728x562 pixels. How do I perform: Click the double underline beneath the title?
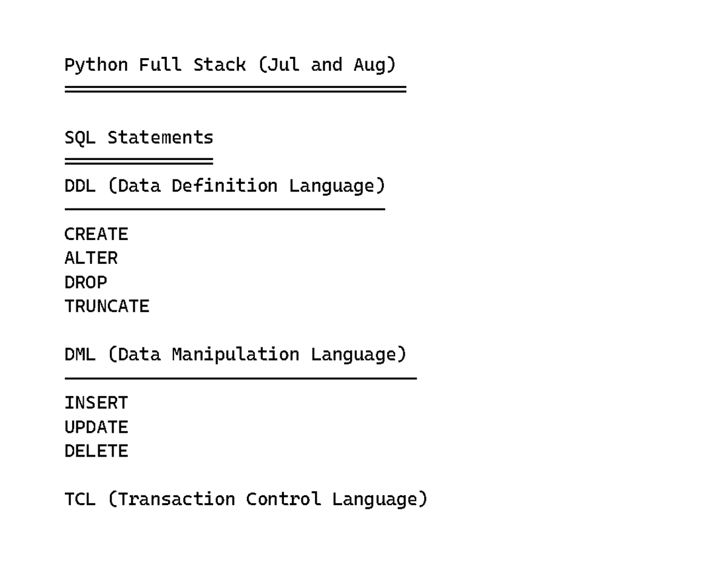[x=235, y=89]
